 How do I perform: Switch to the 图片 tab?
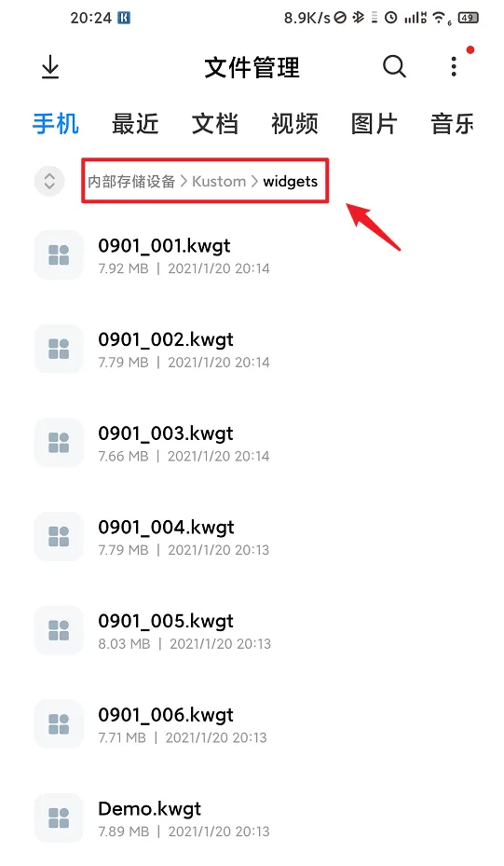[375, 124]
